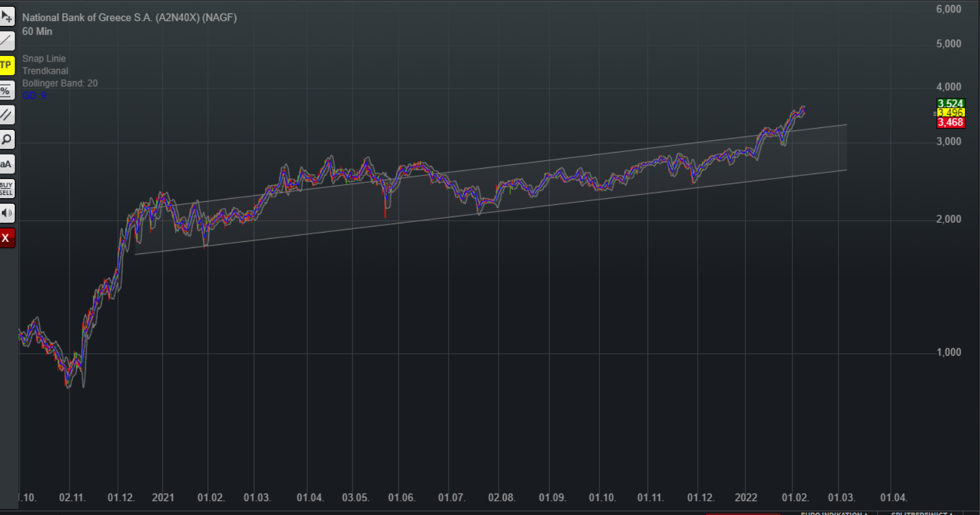This screenshot has width=980, height=515.
Task: Toggle the sound speaker icon
Action: (7, 213)
